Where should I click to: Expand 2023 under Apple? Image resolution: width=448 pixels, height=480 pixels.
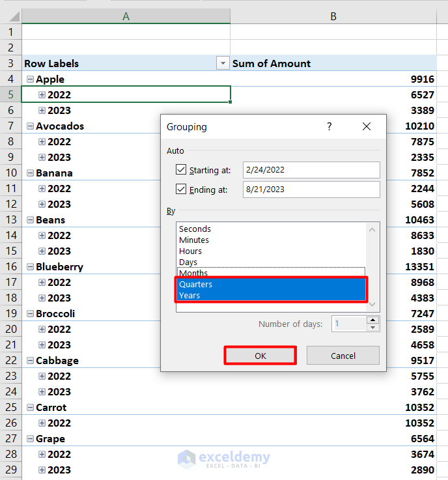click(42, 111)
